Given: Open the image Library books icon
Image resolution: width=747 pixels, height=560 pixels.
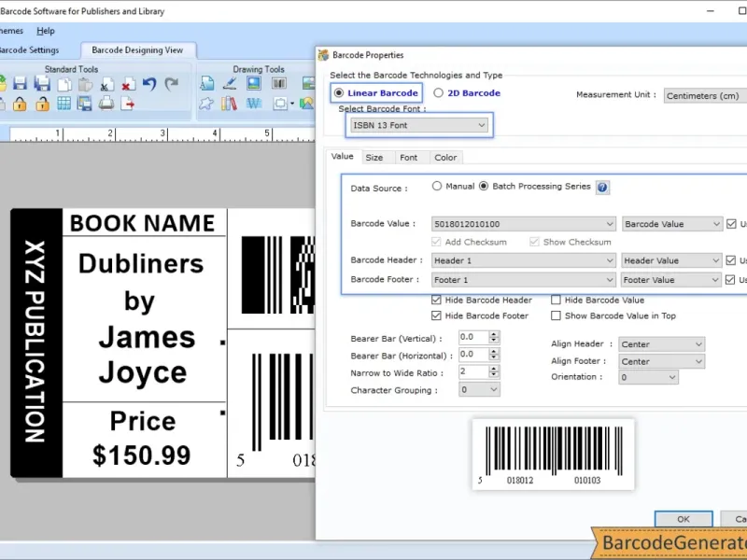Looking at the screenshot, I should tap(229, 104).
